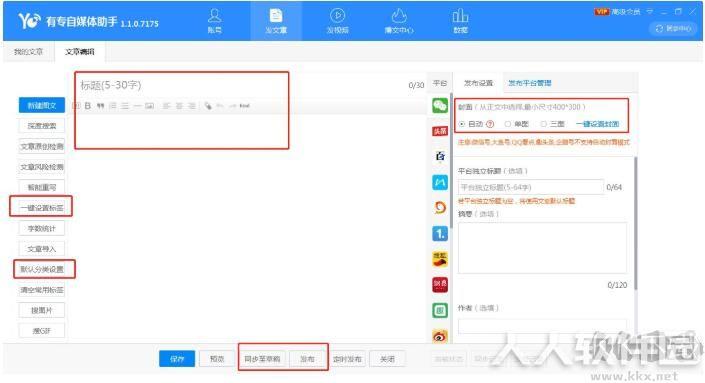Screen dimensions: 705x383
Task: Insert an image with the picture icon
Action: pos(150,106)
